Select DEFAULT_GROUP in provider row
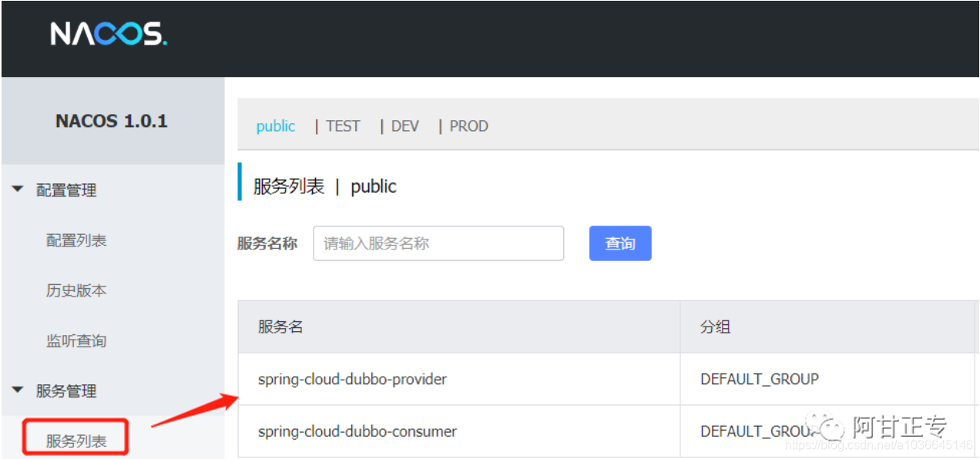 coord(760,379)
